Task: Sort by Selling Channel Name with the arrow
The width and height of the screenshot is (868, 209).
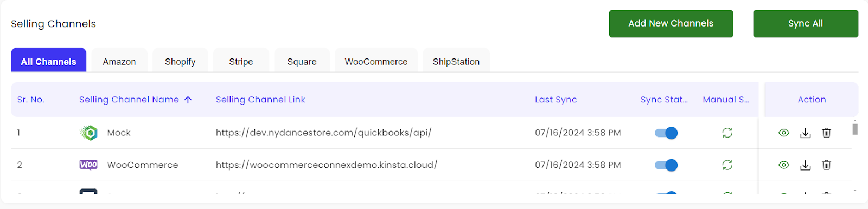Action: point(188,100)
